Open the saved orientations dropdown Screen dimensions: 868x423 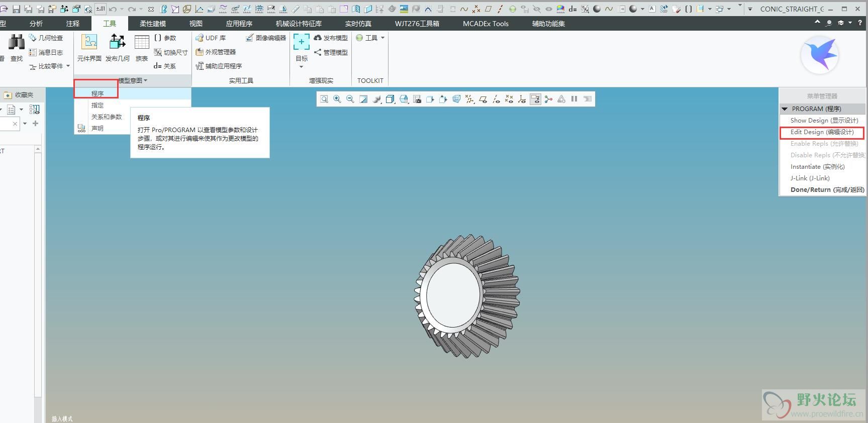[404, 99]
